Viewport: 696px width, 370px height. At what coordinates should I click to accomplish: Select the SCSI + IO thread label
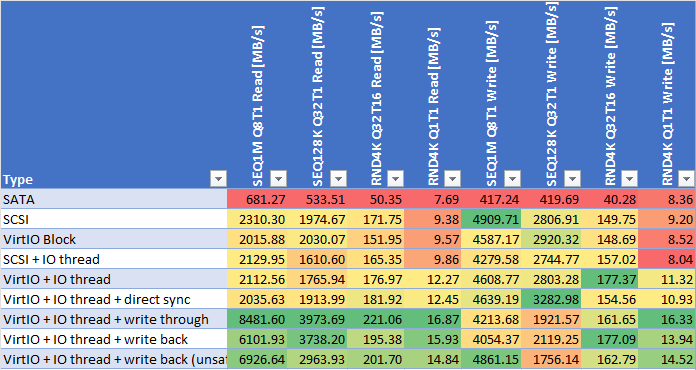click(114, 259)
